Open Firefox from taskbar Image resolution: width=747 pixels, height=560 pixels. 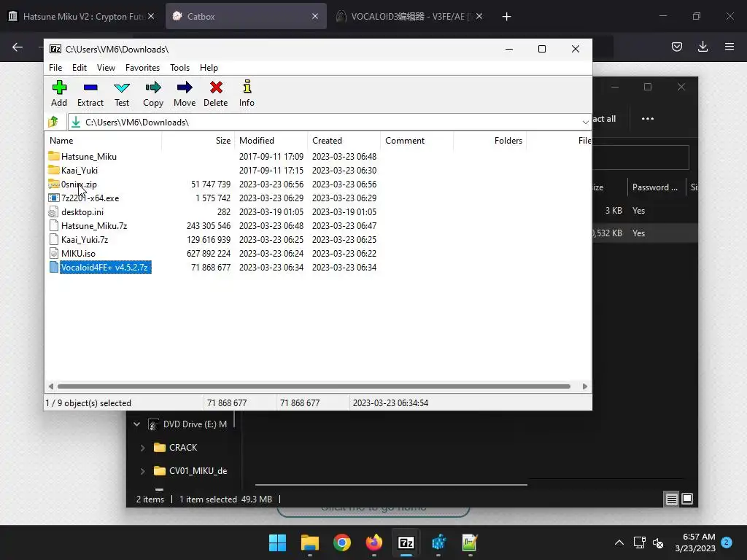tap(374, 542)
